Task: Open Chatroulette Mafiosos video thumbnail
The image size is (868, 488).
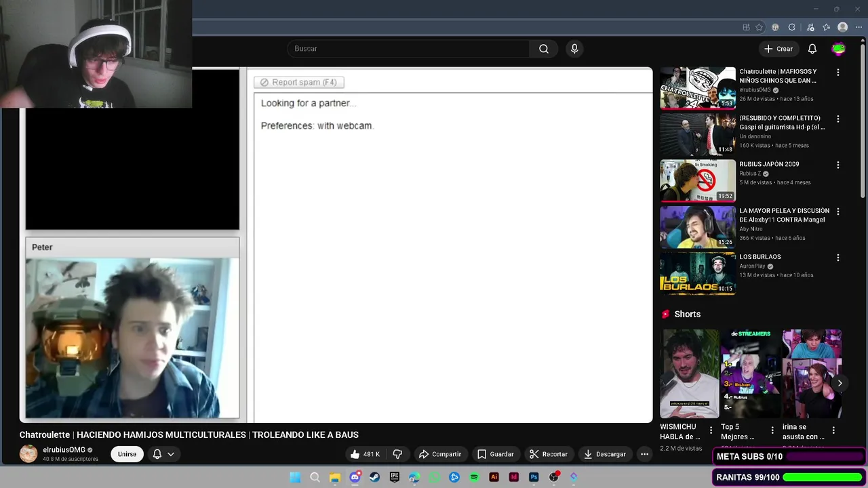Action: [698, 87]
